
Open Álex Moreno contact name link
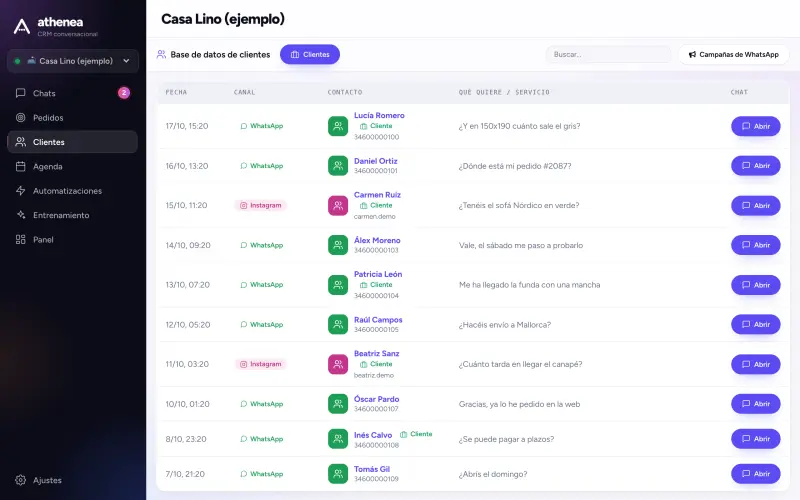pos(377,240)
